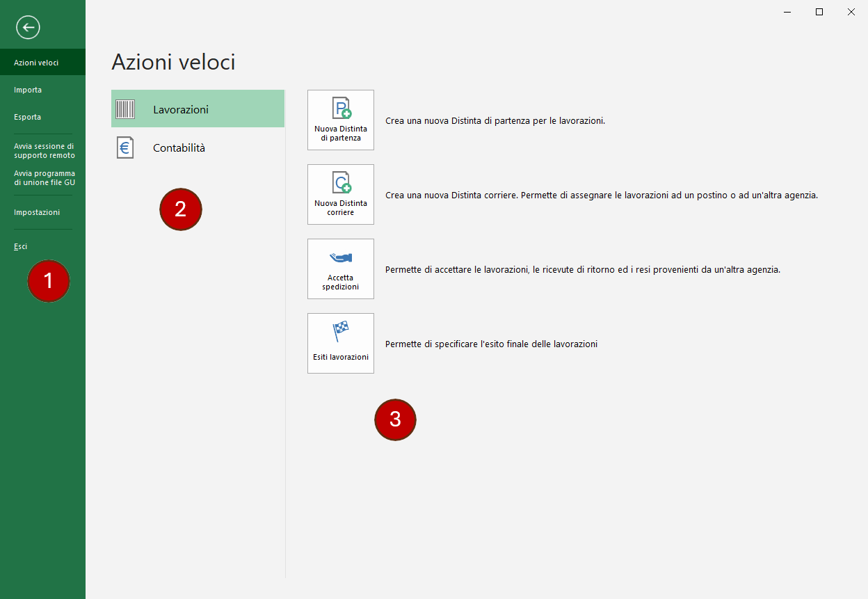Click the checkered flag Esiti lavorazioni icon

[x=341, y=331]
